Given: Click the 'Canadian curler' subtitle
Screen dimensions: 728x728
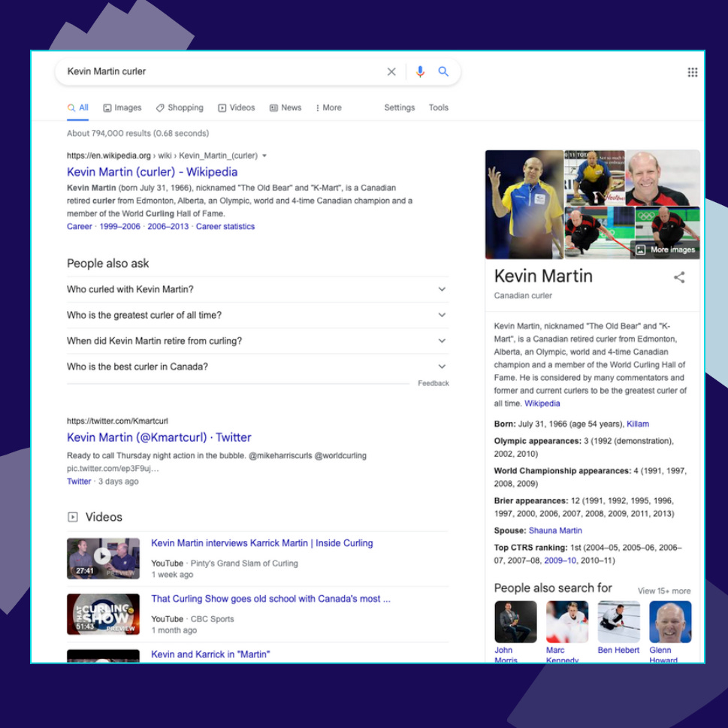Looking at the screenshot, I should tap(523, 295).
